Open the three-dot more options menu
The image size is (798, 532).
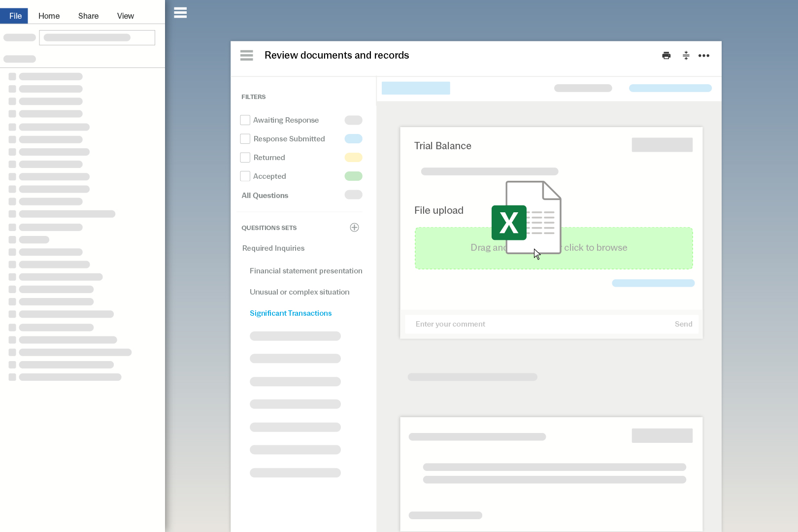tap(704, 56)
